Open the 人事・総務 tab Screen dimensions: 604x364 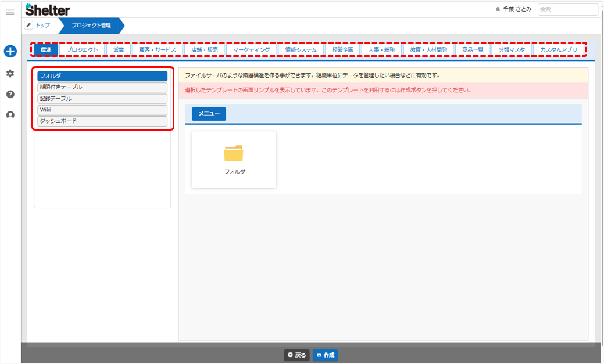(x=381, y=50)
